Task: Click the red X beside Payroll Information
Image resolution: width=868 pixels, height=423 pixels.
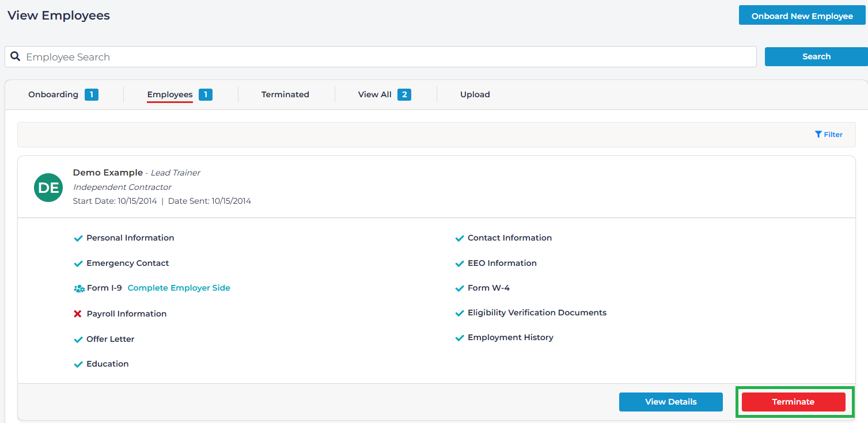Action: 78,314
